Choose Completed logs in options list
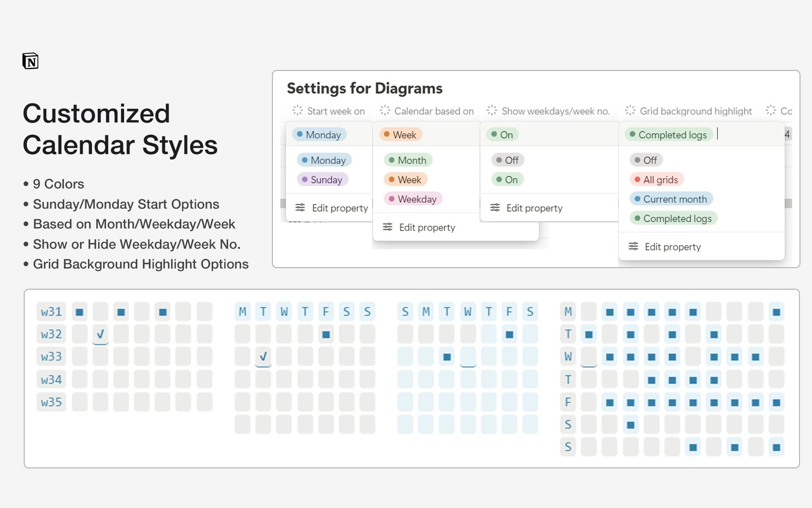 (x=673, y=218)
